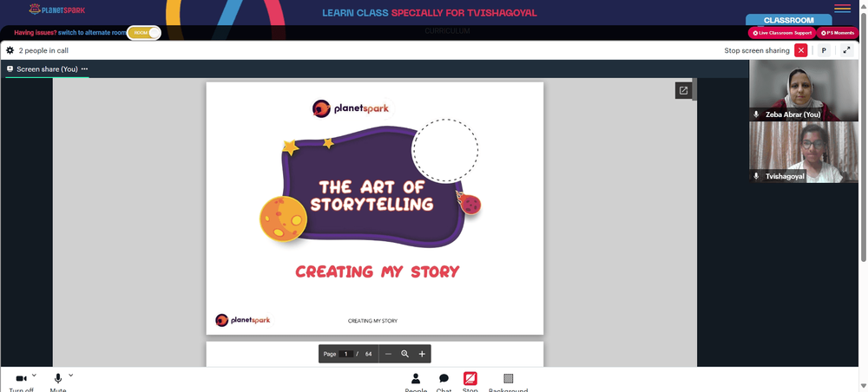Open the hamburger menu at top right
The width and height of the screenshot is (868, 392).
[842, 9]
